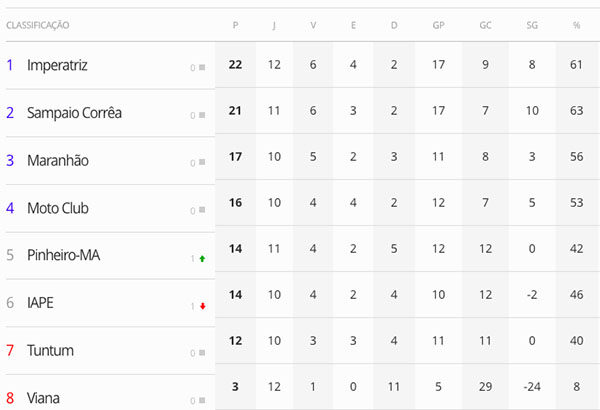Click the Tuntum team name
Screen dimensions: 600x410
(50, 350)
